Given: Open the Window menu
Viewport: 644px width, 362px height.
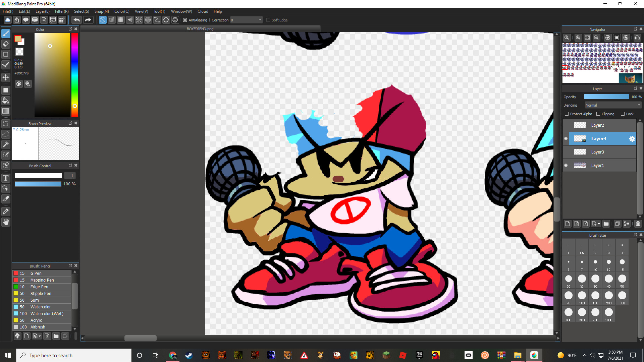Looking at the screenshot, I should tap(181, 11).
